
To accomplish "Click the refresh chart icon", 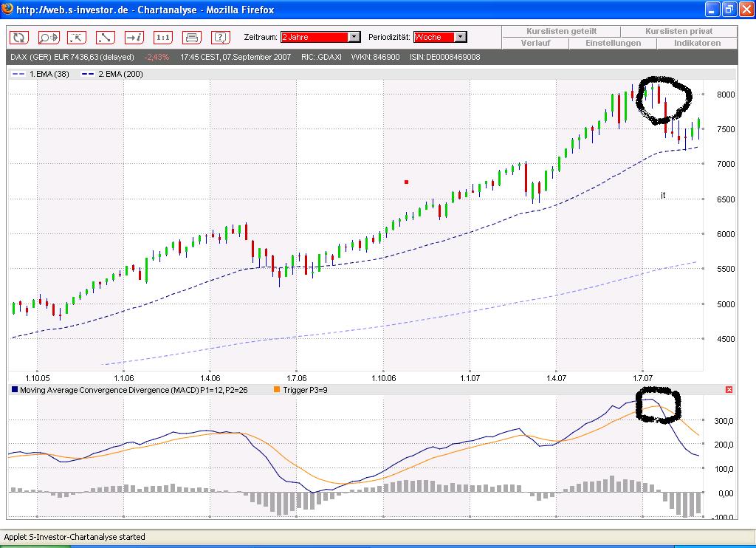I will (x=19, y=37).
